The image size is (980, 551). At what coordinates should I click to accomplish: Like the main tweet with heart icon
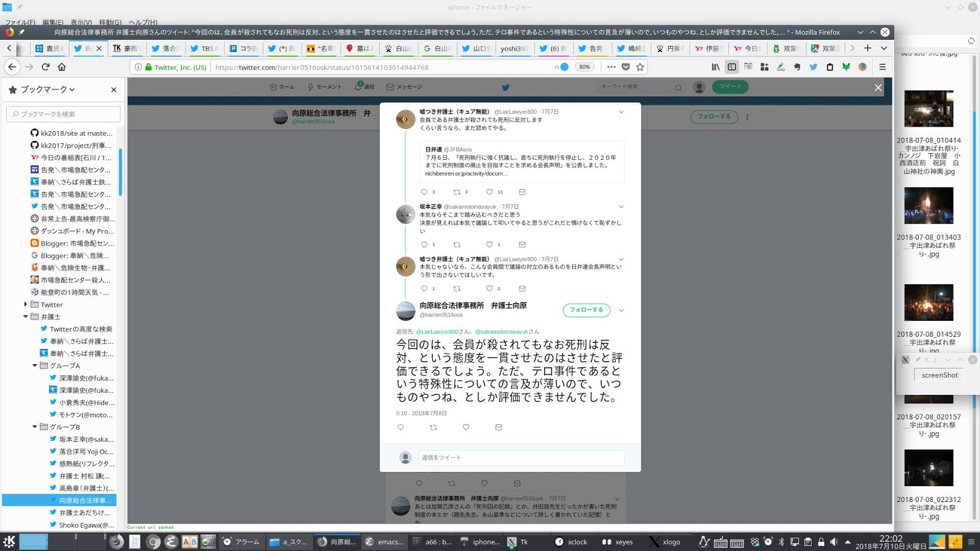[466, 427]
